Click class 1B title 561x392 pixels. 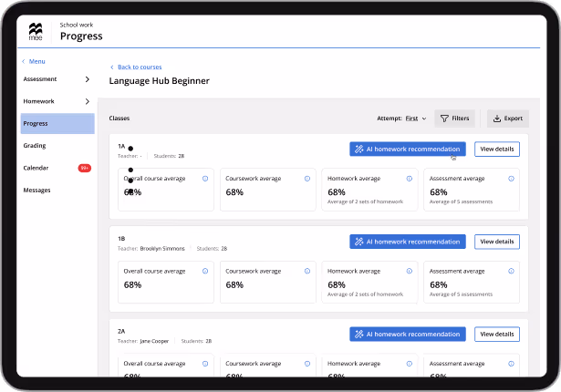click(121, 239)
